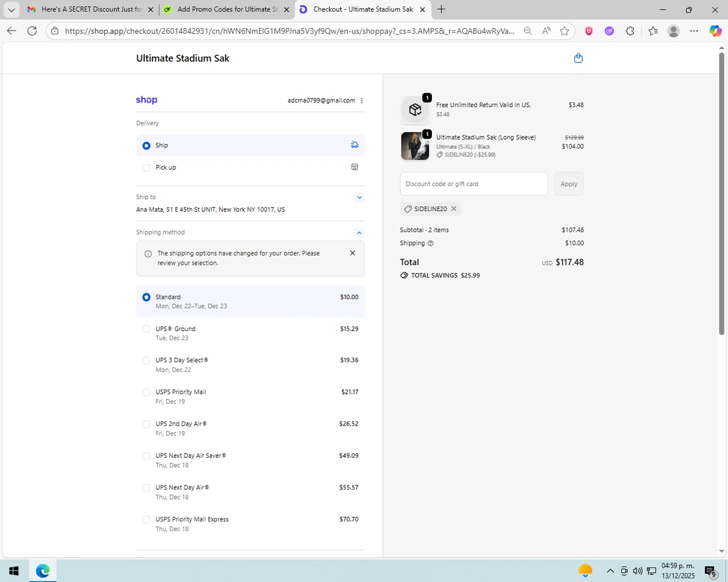Select UPS 2nd Day Air shipping
728x582 pixels.
250,428
